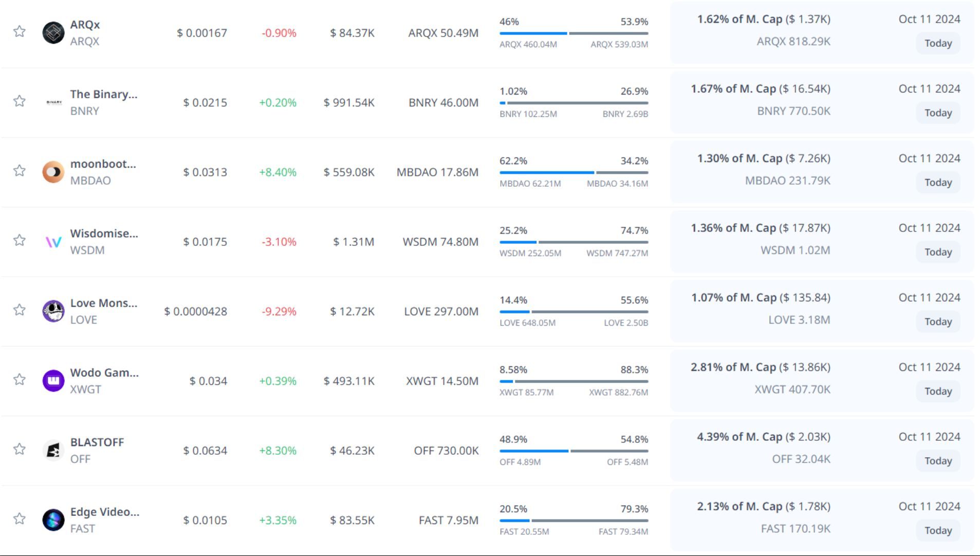This screenshot has width=980, height=556.
Task: Click the Today badge in LOVE row
Action: pos(938,321)
